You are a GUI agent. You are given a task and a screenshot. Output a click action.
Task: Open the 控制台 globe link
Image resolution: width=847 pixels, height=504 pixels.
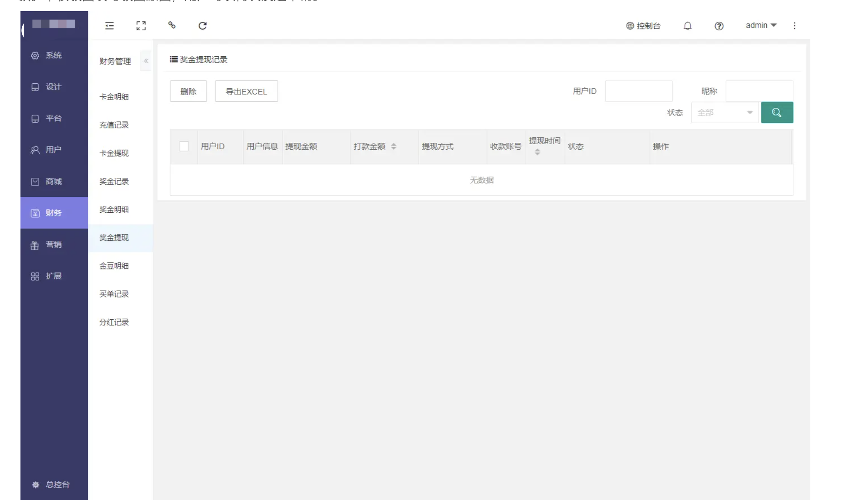coord(643,26)
